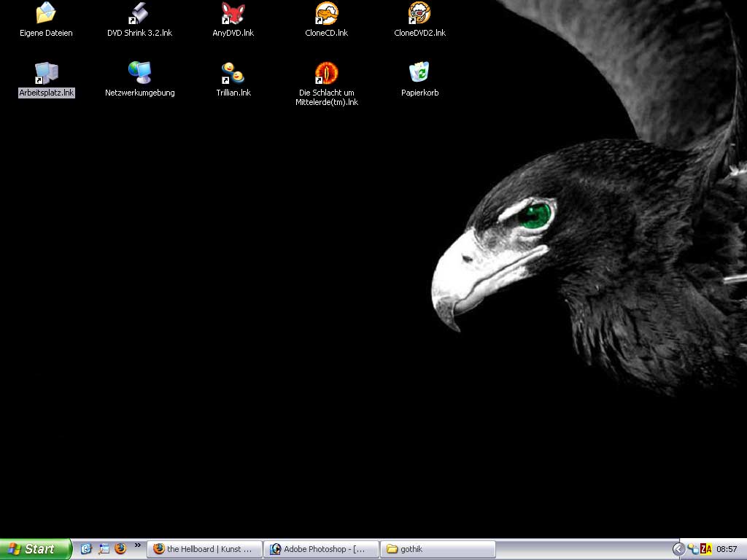Select the DVD Shrink 3.2 shortcut
The height and width of the screenshot is (560, 747).
point(139,13)
